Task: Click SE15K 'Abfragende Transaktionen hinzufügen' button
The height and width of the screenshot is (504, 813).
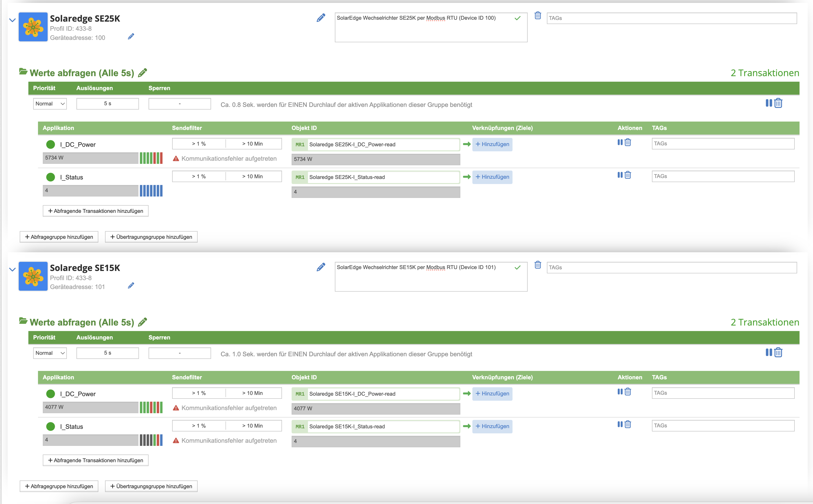Action: [96, 460]
